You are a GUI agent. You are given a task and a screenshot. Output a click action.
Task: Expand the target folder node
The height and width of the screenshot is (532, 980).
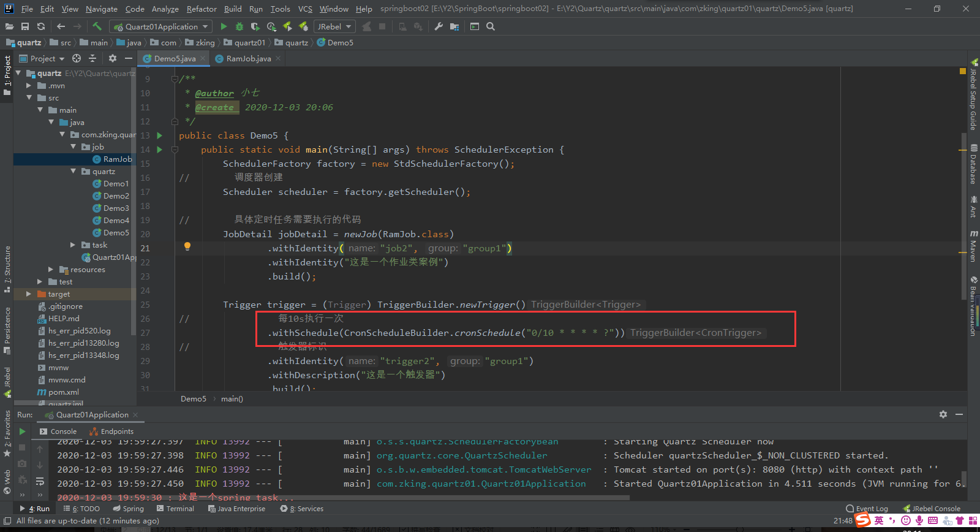(29, 294)
